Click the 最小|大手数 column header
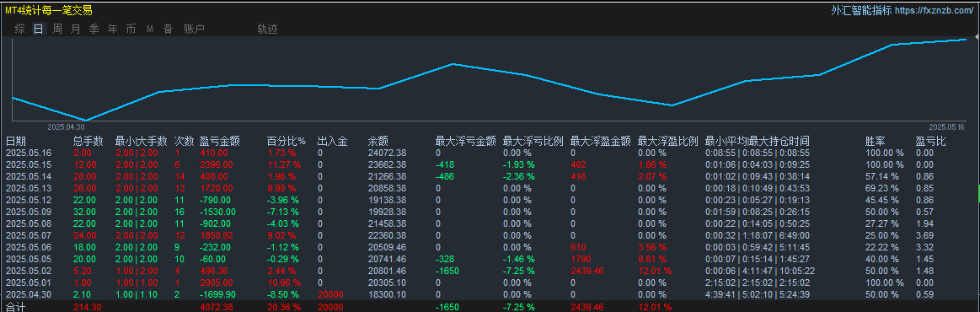The image size is (980, 312). pyautogui.click(x=142, y=142)
